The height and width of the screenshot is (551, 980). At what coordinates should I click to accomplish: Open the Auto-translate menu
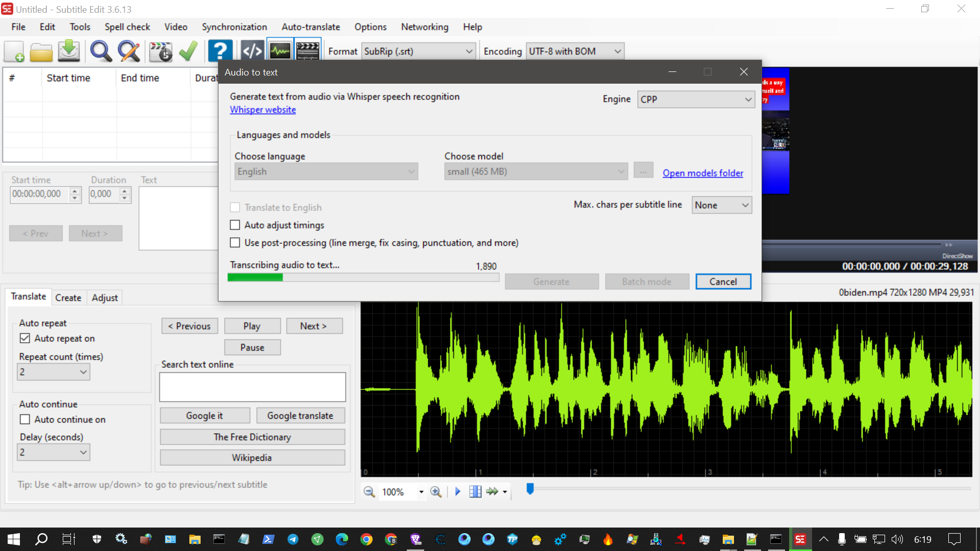point(310,27)
